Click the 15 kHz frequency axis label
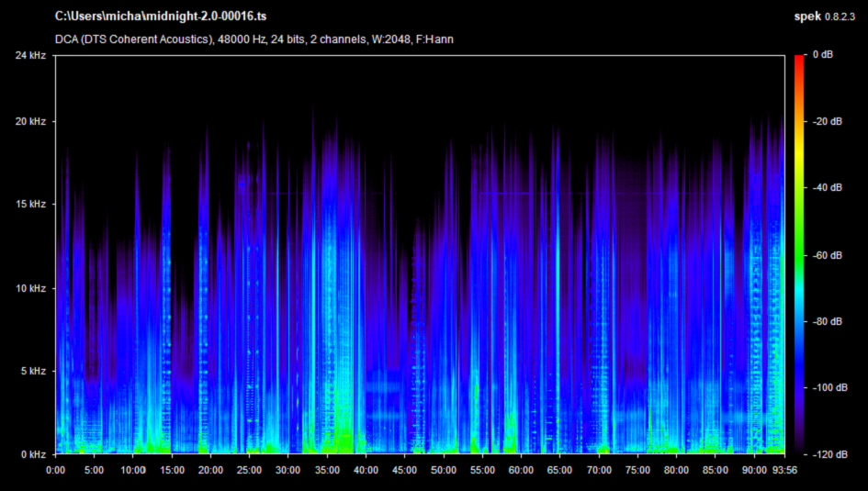Screen dimensions: 868x491 [x=31, y=205]
